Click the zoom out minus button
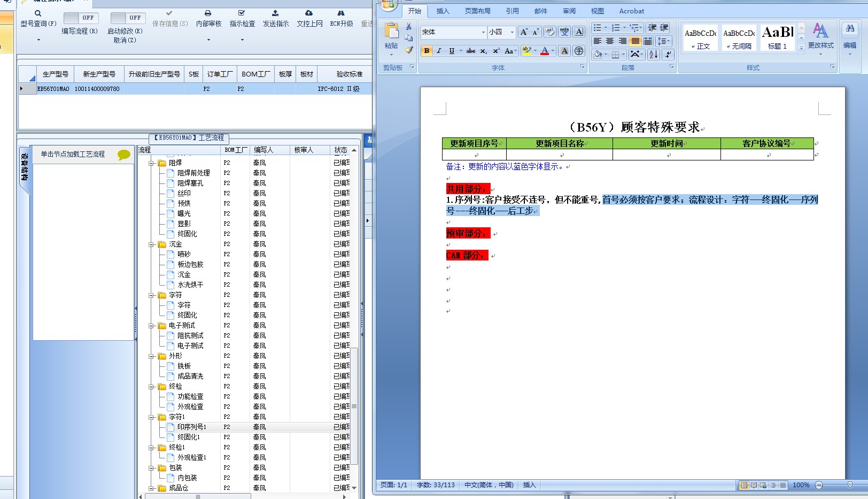This screenshot has width=868, height=499. pyautogui.click(x=819, y=485)
